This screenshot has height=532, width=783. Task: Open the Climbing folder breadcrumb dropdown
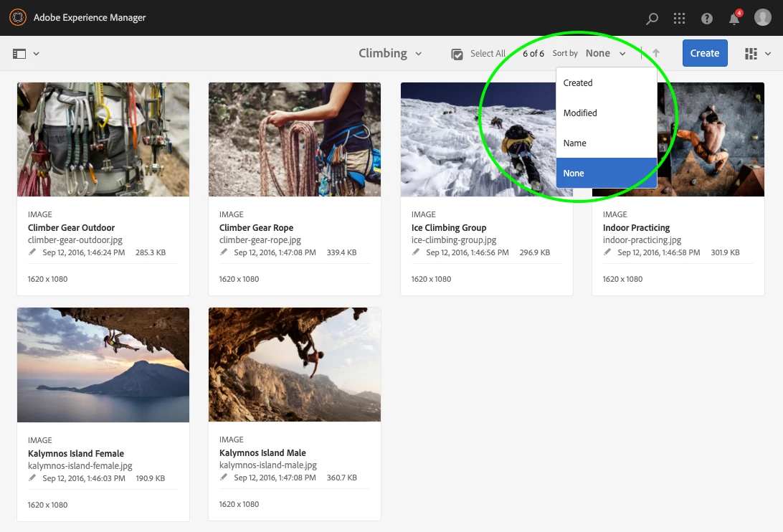(x=390, y=53)
